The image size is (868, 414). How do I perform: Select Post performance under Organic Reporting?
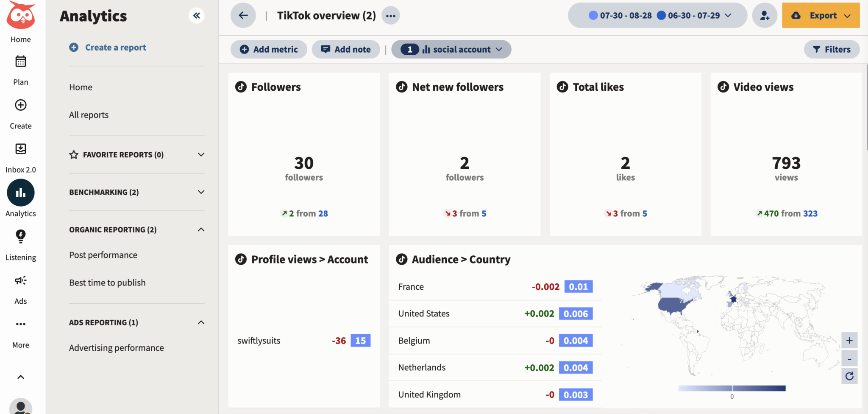[x=103, y=255]
